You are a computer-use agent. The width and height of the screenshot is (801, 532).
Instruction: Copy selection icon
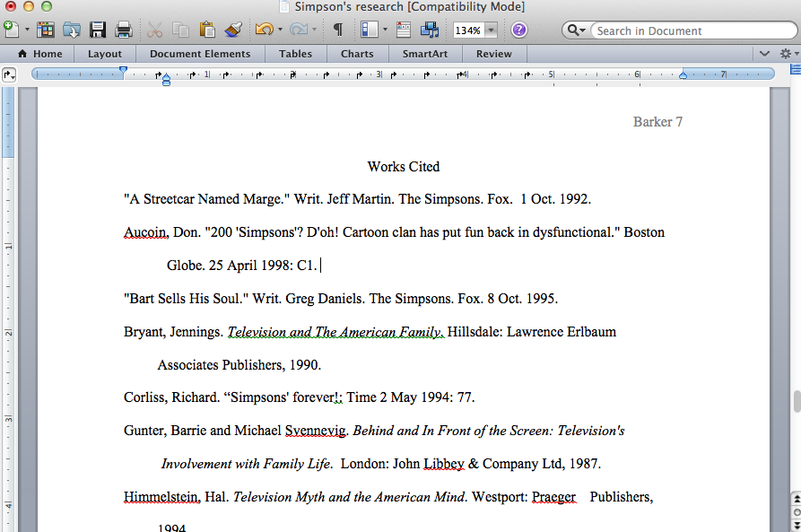click(180, 30)
